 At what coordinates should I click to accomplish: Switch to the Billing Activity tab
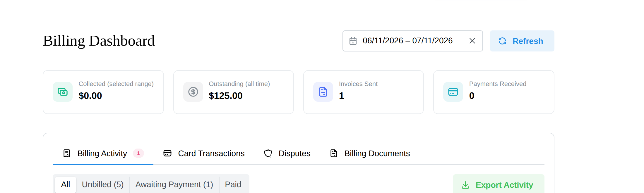103,154
